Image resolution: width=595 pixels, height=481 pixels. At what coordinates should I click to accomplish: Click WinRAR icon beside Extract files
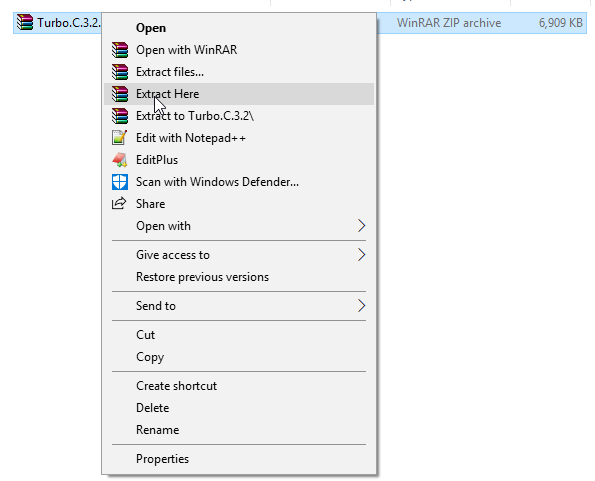120,72
